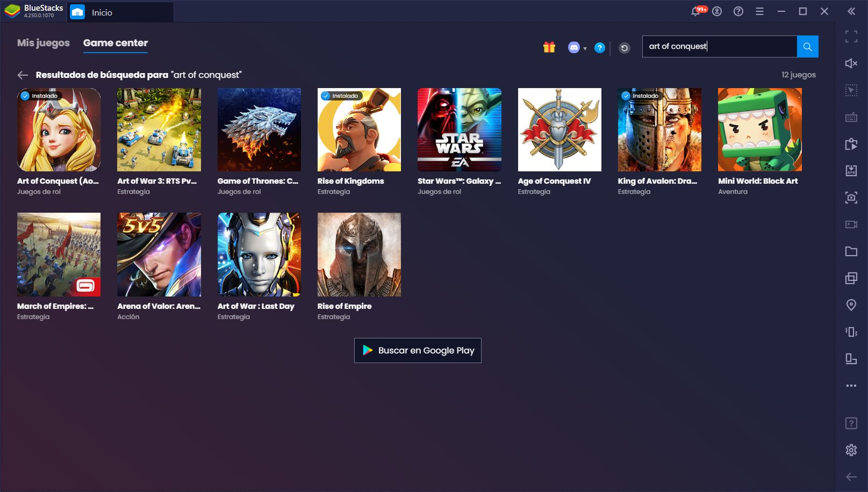This screenshot has width=868, height=492.
Task: Select the Inicio tab
Action: coord(120,12)
